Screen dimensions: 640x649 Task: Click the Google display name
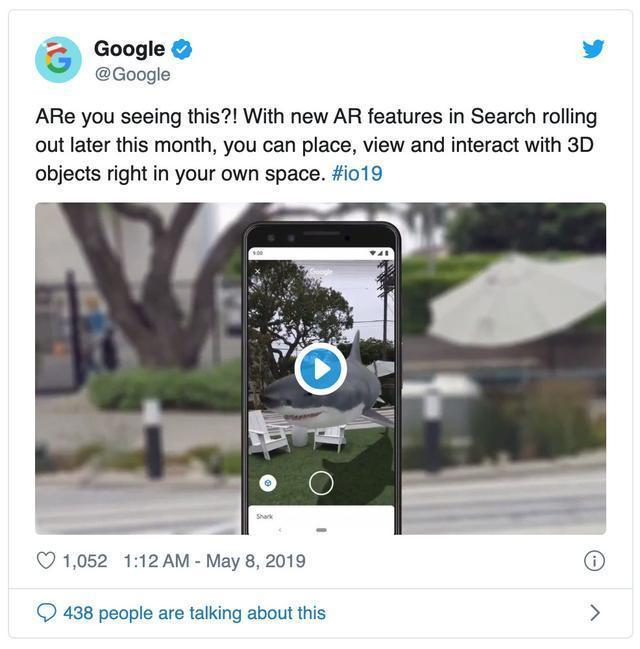point(130,49)
